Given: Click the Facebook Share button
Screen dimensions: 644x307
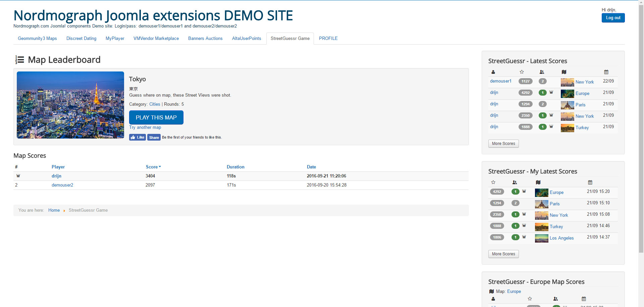Looking at the screenshot, I should point(154,137).
